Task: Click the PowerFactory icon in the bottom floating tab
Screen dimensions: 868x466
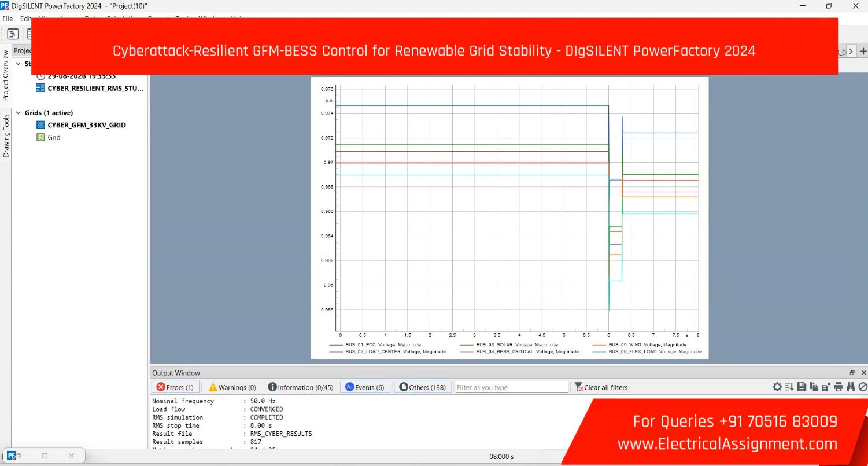Action: coord(12,456)
